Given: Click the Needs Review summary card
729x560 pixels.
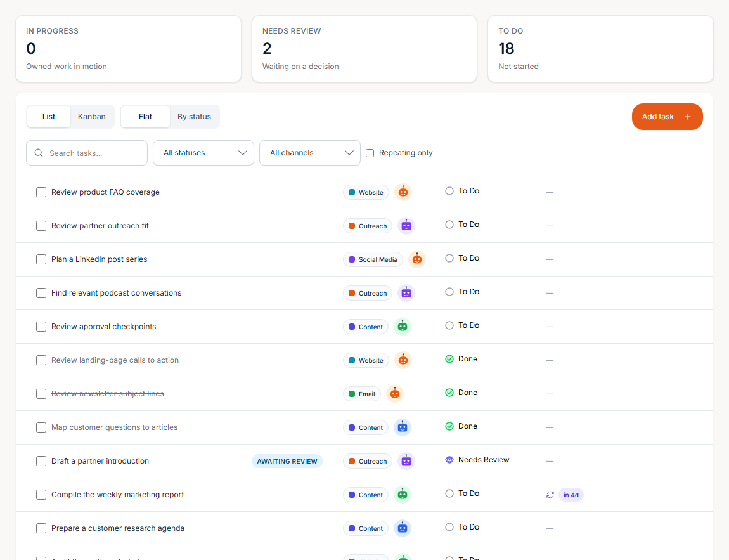Looking at the screenshot, I should [364, 49].
